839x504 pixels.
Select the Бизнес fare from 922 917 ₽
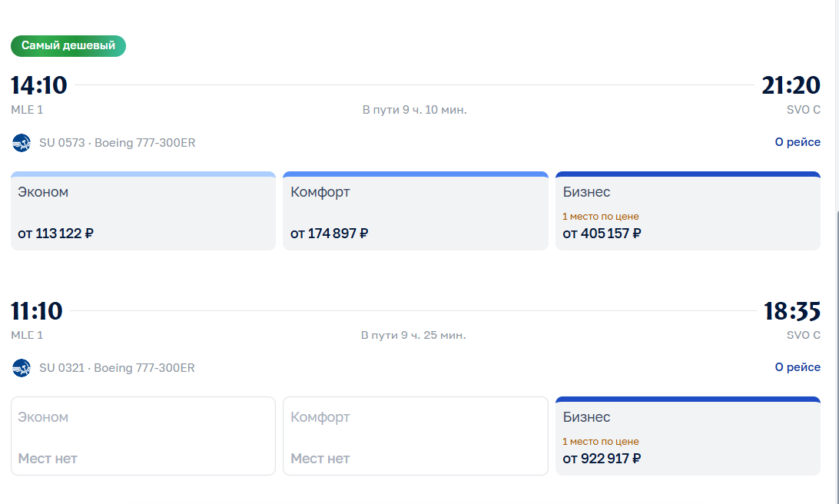[x=688, y=436]
